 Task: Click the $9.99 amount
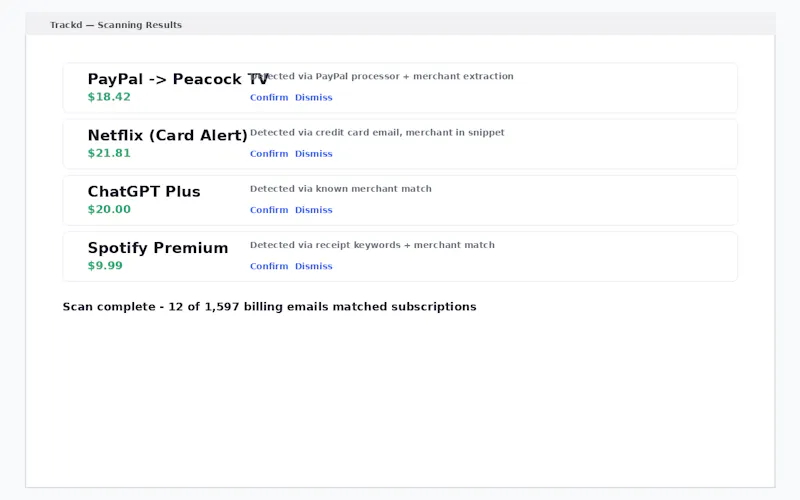pyautogui.click(x=105, y=265)
